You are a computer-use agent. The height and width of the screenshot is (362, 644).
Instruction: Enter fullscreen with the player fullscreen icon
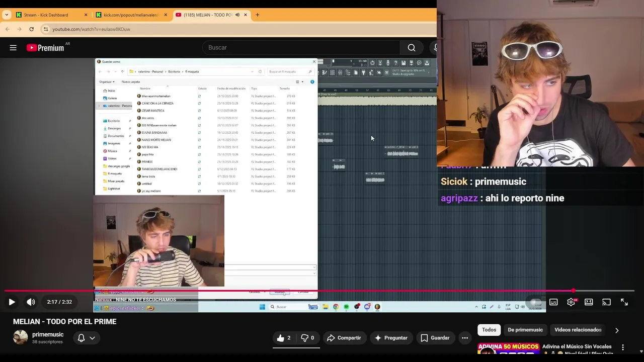(x=624, y=302)
